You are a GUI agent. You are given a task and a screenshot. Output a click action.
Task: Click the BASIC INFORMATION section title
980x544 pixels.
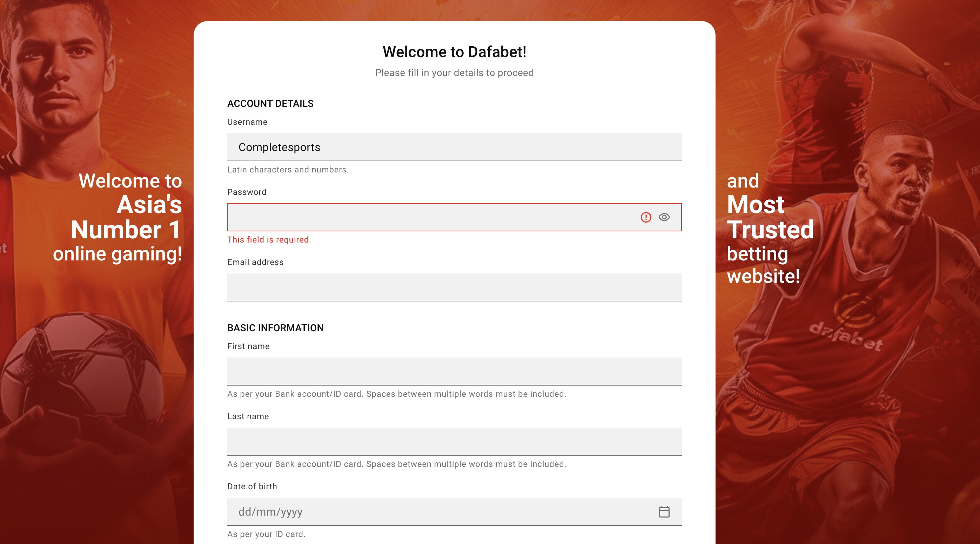(275, 328)
